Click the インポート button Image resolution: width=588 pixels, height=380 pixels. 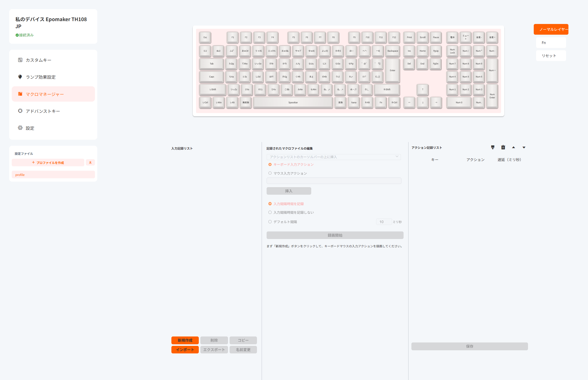click(x=185, y=350)
